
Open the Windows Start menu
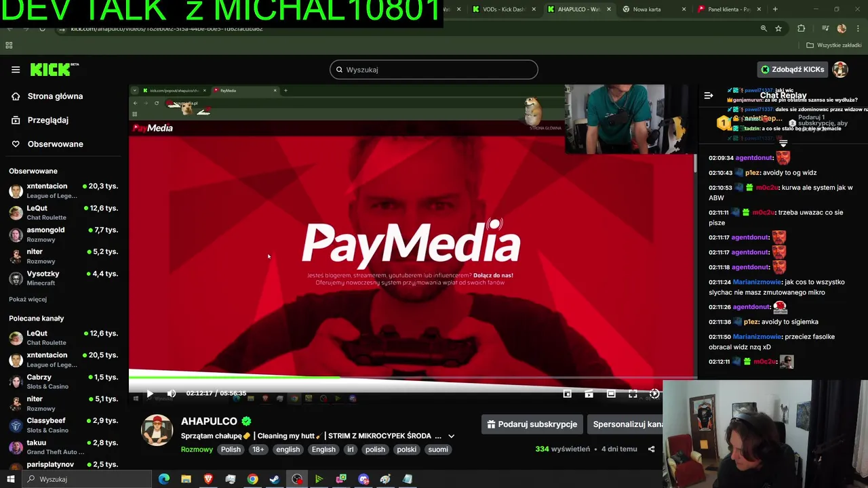point(10,479)
